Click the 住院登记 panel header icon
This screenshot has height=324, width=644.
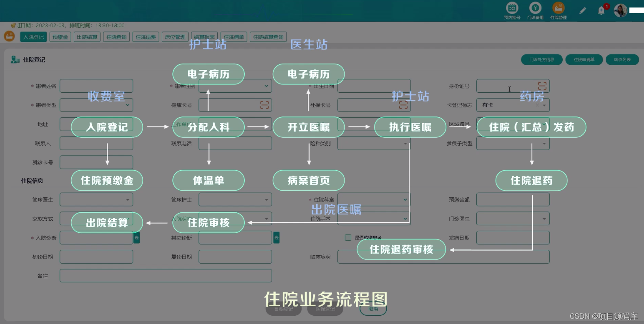pyautogui.click(x=15, y=60)
